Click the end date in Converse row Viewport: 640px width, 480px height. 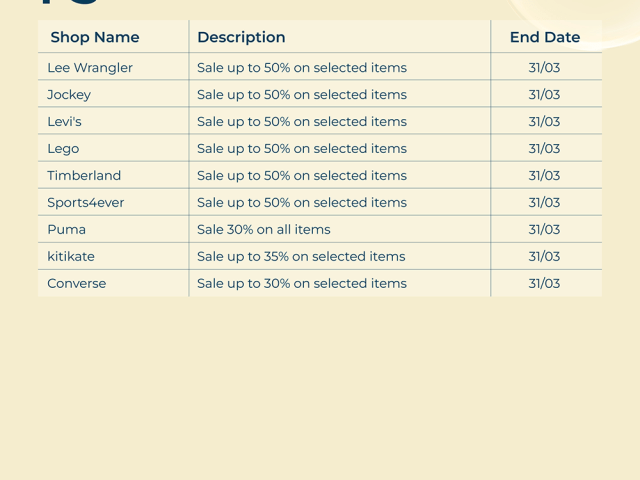click(x=544, y=284)
